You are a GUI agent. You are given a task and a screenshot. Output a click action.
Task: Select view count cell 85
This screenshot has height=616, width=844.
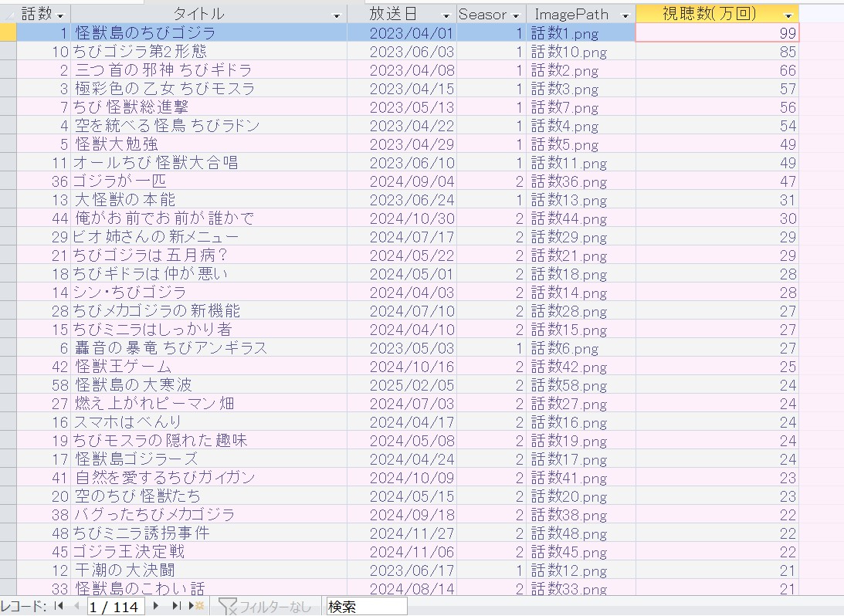point(717,52)
